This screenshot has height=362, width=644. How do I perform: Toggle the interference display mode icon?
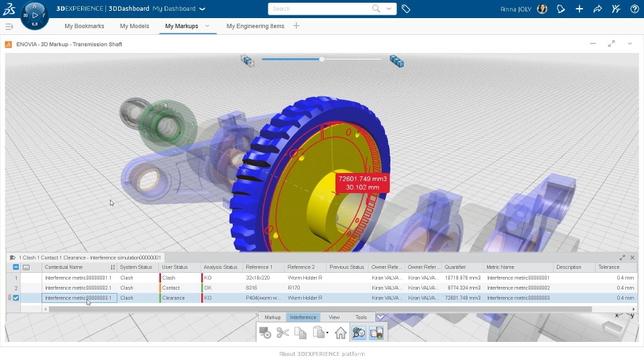click(376, 333)
